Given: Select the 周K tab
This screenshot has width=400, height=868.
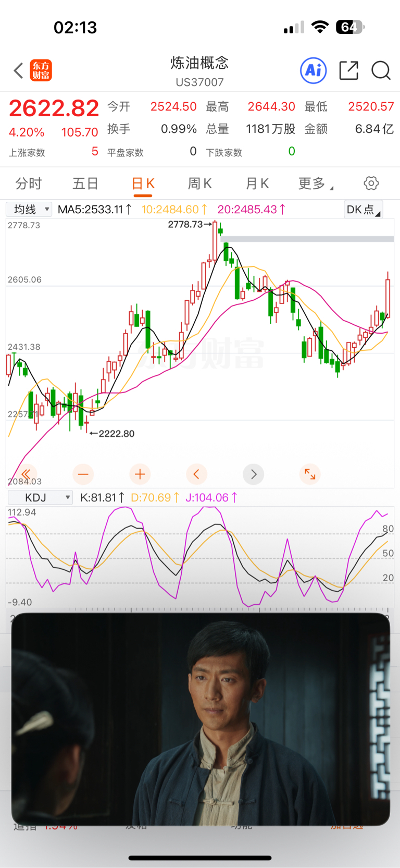Looking at the screenshot, I should [199, 184].
